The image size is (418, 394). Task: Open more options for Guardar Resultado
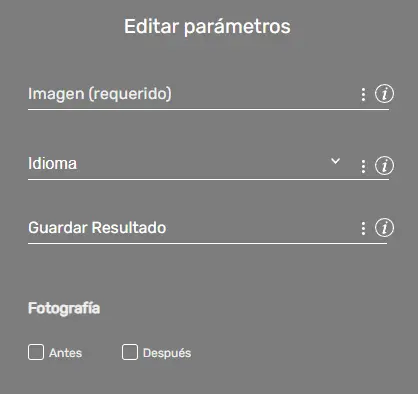[x=363, y=228]
